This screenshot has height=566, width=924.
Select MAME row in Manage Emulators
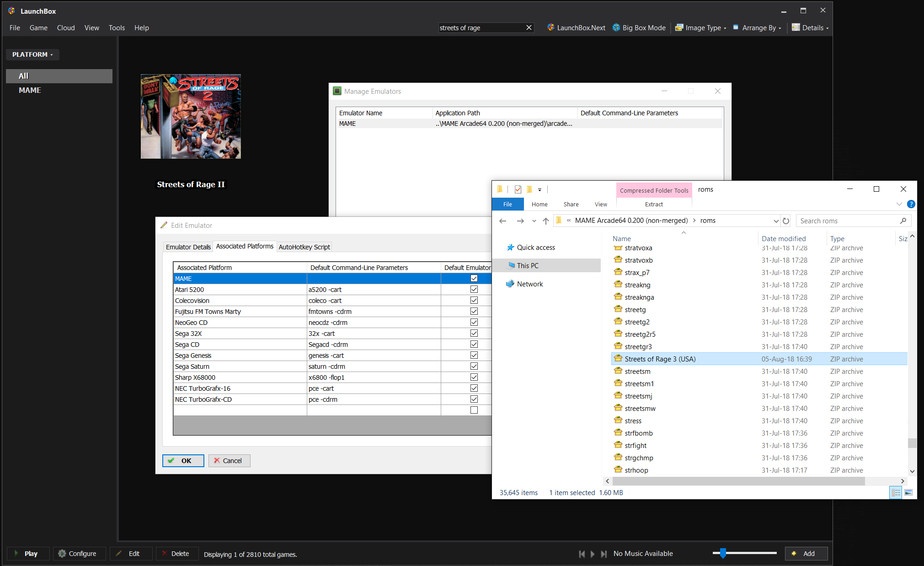[x=529, y=124]
